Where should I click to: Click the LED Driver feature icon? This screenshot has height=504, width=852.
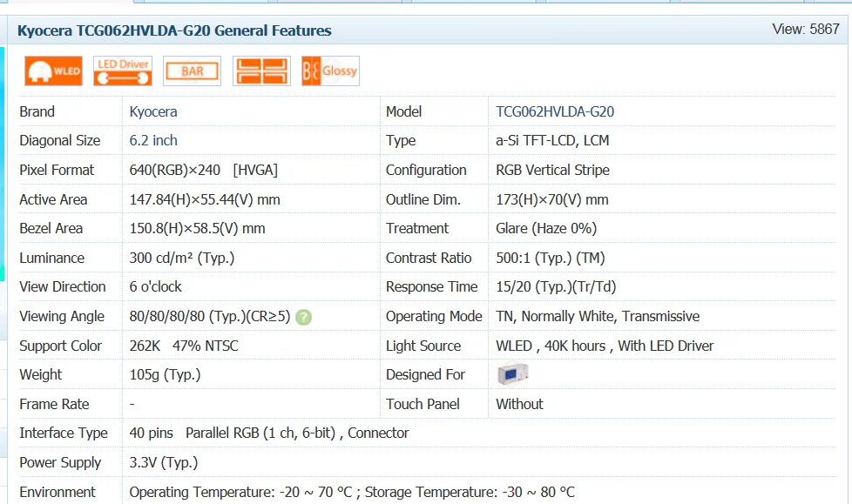tap(123, 71)
